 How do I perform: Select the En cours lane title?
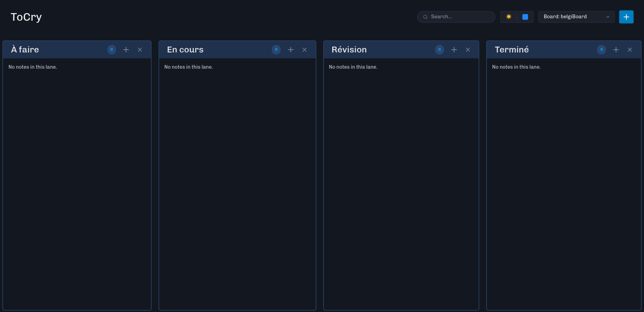tap(185, 50)
